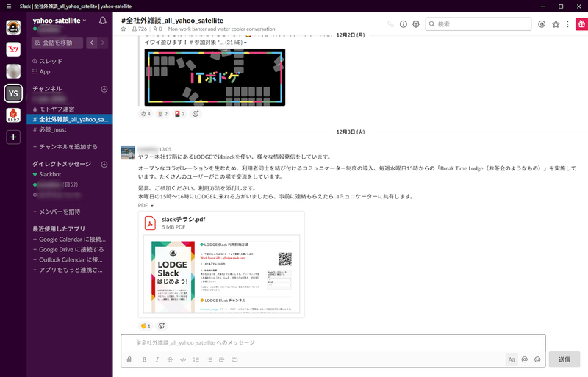This screenshot has width=588, height=377.
Task: Insert an ordered numbered list
Action: click(196, 359)
